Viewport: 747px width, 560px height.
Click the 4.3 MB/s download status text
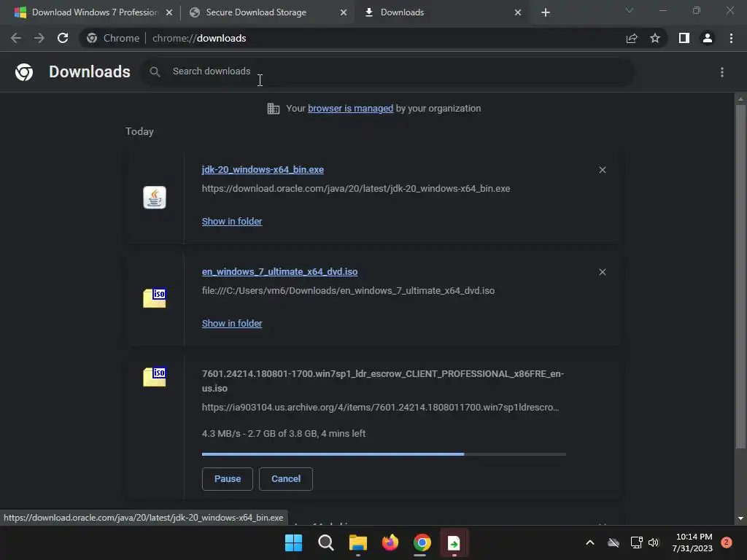coord(284,433)
